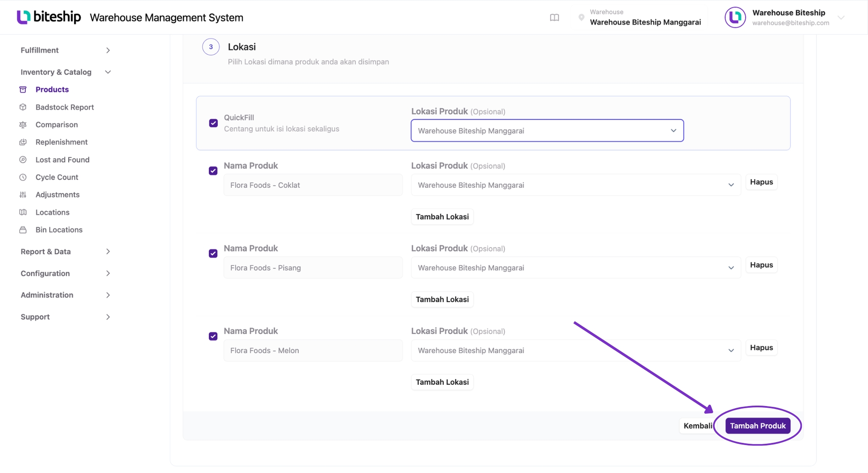The image size is (868, 473).
Task: Click the Locations map icon
Action: point(23,212)
